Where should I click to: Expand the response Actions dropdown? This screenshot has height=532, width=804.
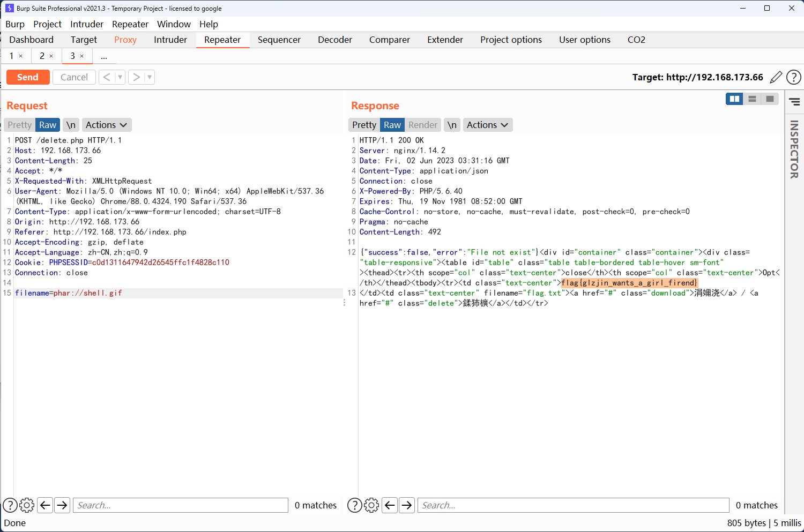tap(487, 125)
